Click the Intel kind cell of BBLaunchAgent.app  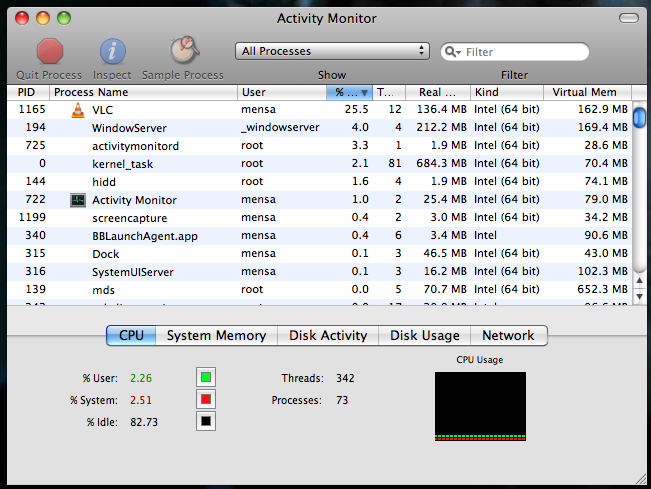click(x=485, y=235)
